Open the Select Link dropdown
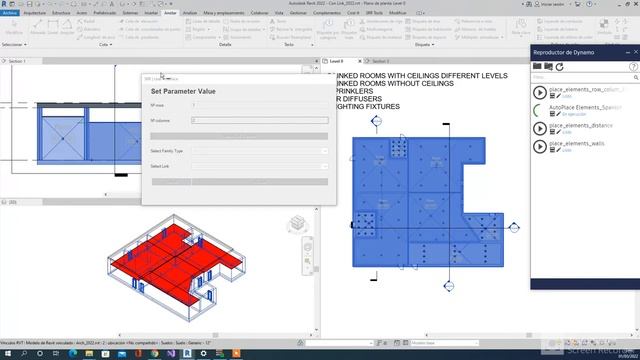 coord(260,166)
